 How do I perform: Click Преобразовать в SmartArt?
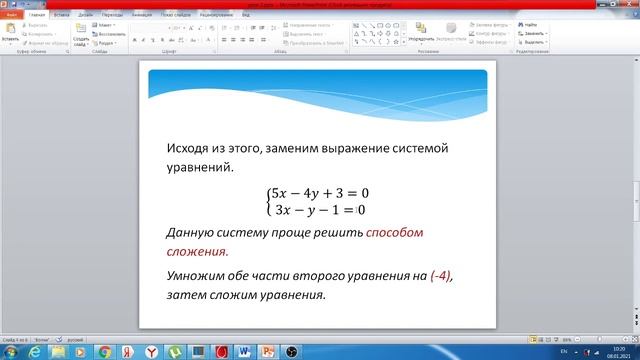[x=314, y=43]
